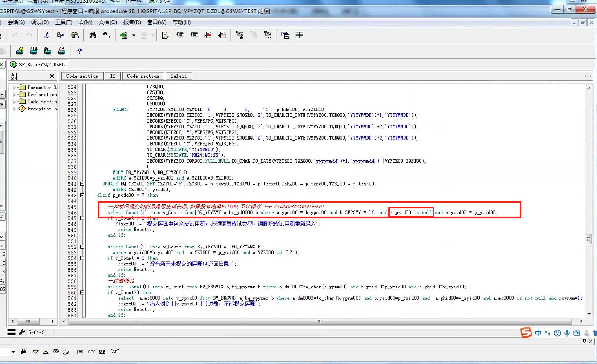
Task: Open the search text dropdown arrow
Action: tap(13, 352)
